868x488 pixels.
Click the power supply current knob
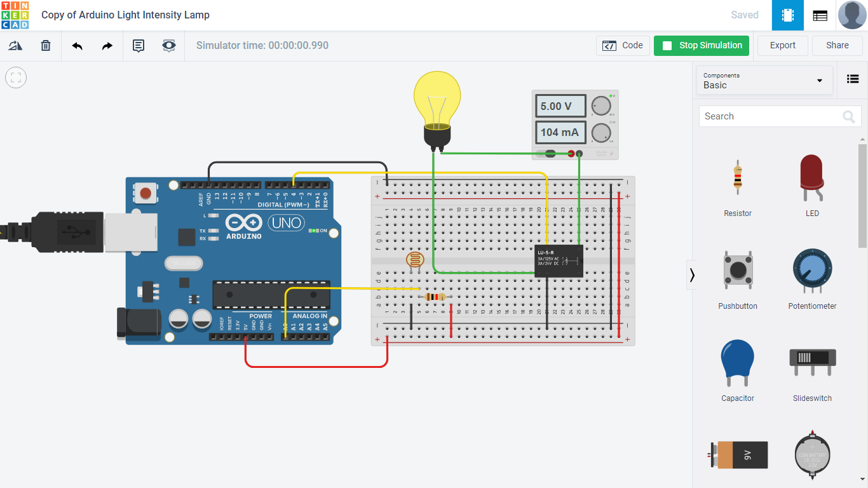(x=600, y=133)
